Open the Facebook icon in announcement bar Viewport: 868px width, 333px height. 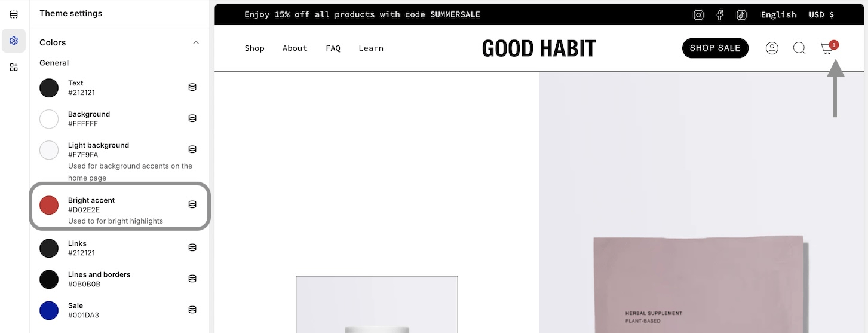coord(720,15)
